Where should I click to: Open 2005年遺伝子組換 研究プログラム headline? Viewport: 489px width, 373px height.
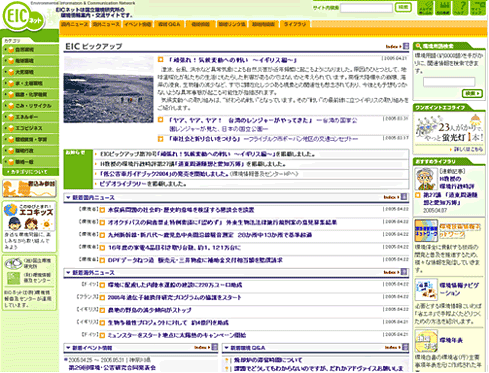pos(174,298)
